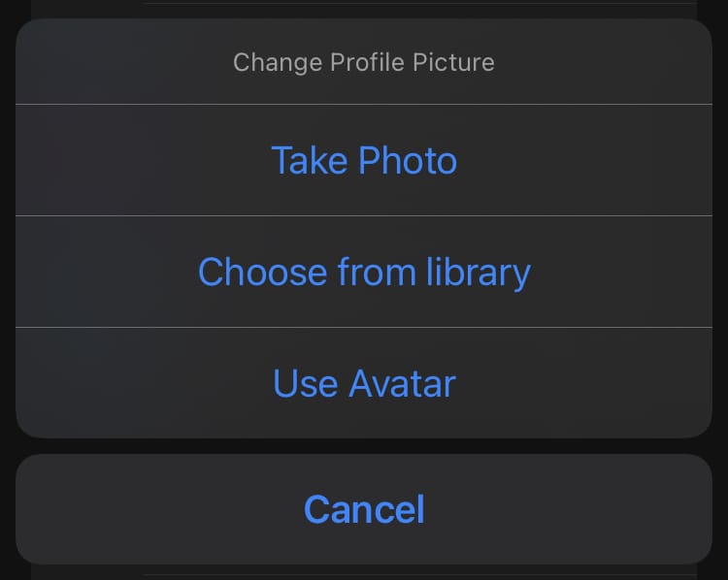
Task: Tap the blue Choose from library text
Action: [x=364, y=272]
